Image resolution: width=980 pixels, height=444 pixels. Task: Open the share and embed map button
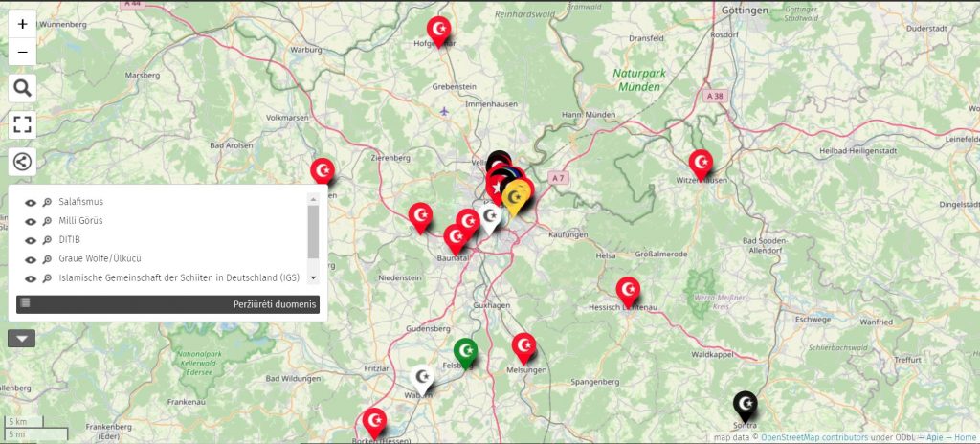click(23, 160)
